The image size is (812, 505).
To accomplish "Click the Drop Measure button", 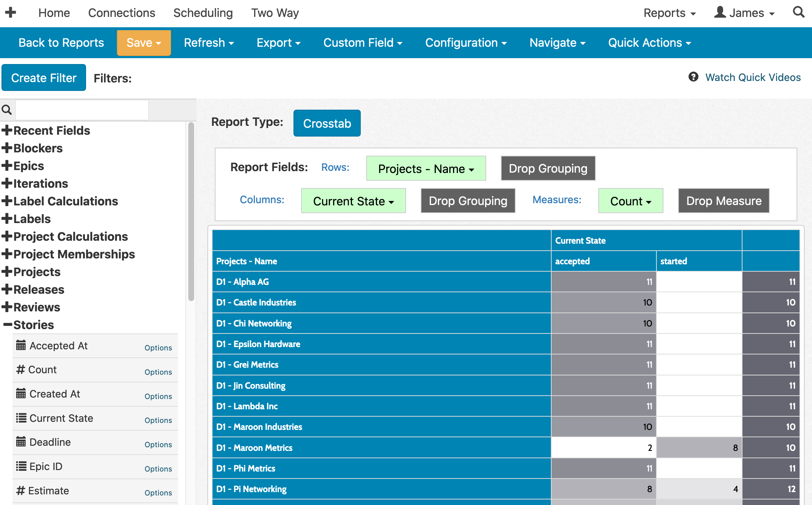I will coord(724,201).
